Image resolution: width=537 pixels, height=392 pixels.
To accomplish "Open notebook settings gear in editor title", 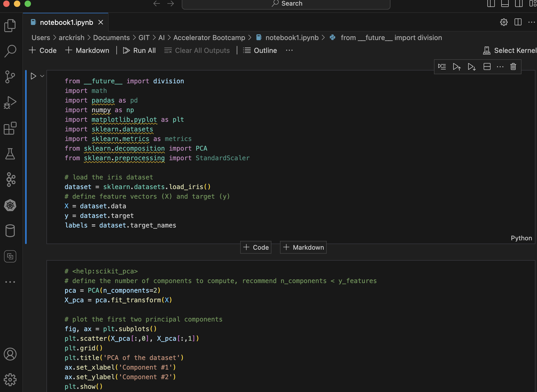I will coord(504,22).
